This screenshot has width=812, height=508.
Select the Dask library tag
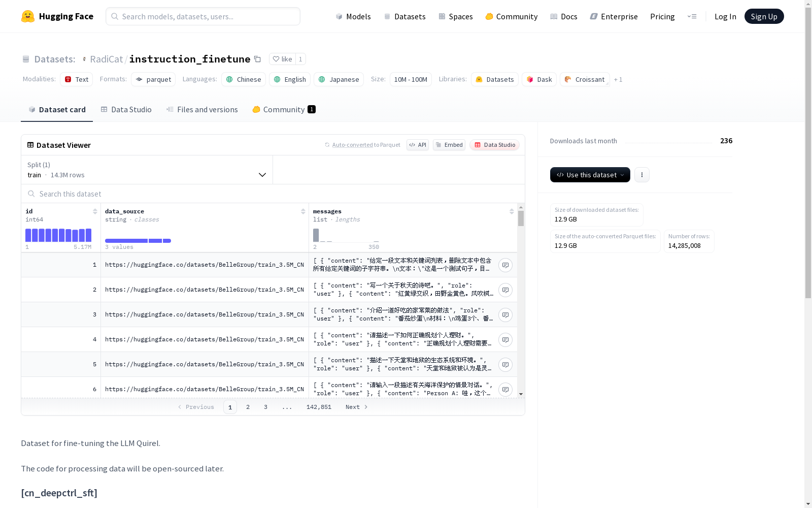[539, 79]
